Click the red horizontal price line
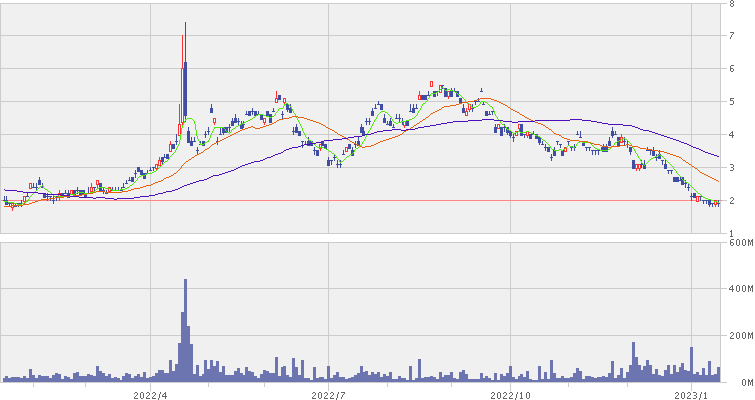This screenshot has width=755, height=400. [x=400, y=201]
